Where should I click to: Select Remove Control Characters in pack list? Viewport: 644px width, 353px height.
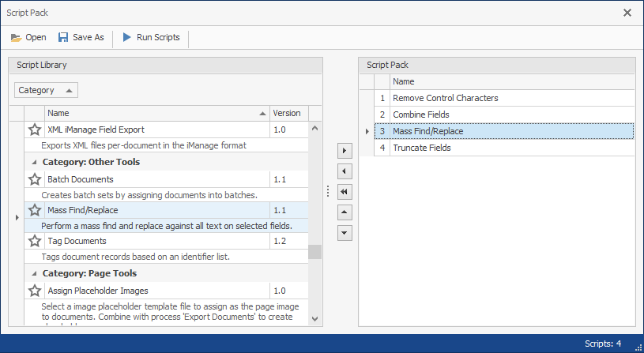click(x=445, y=98)
